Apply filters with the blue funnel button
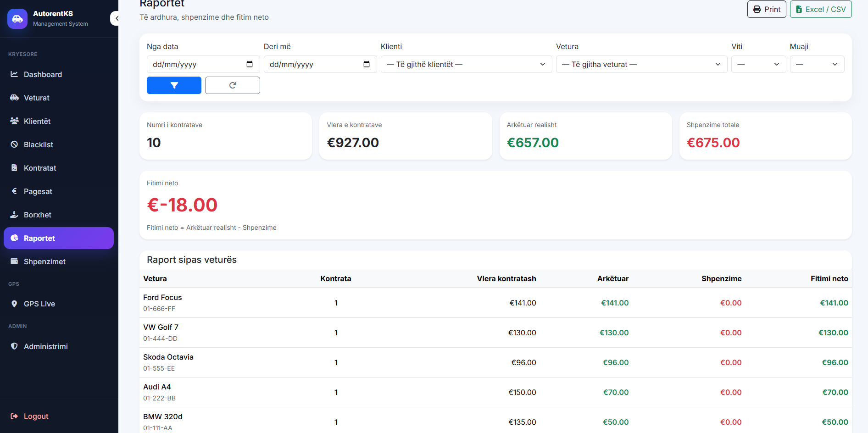The height and width of the screenshot is (433, 868). [x=174, y=85]
